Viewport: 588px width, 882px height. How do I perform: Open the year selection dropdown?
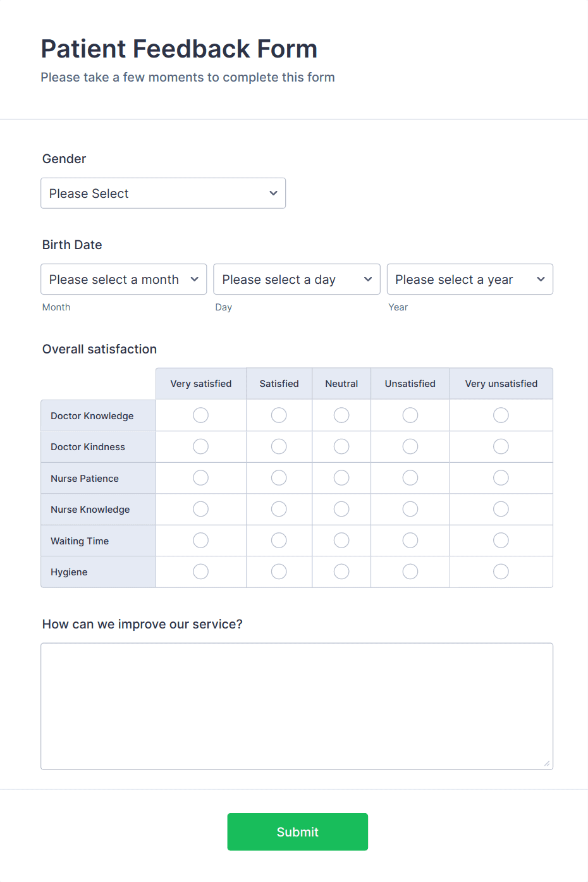tap(469, 279)
